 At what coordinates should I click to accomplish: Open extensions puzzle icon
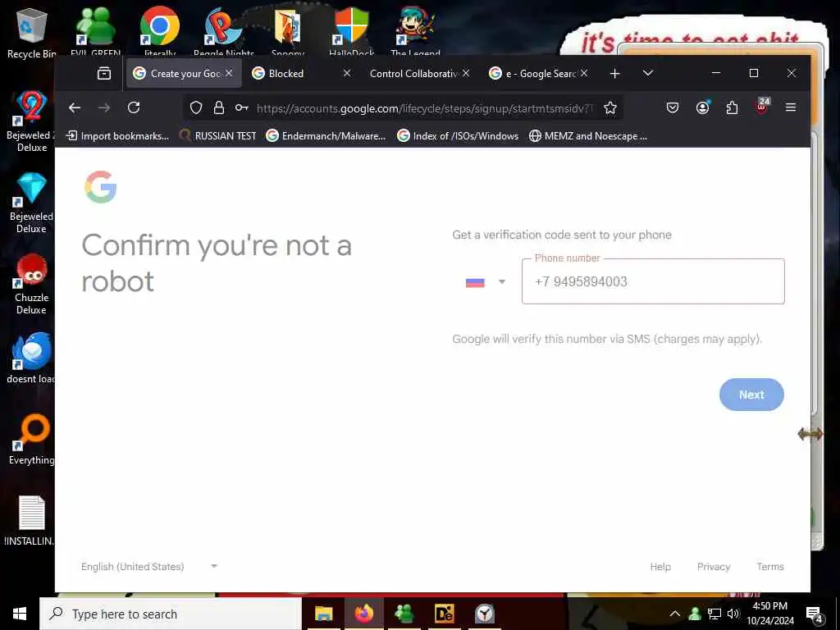(732, 107)
